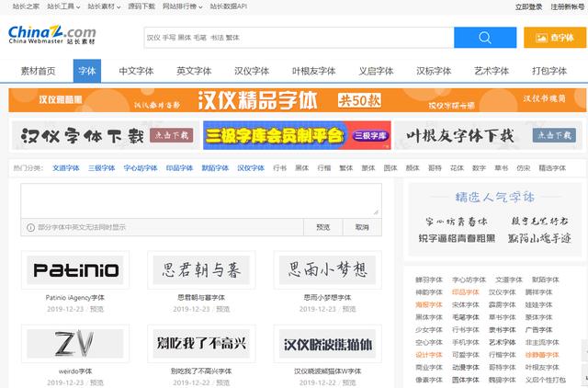The image size is (588, 388).
Task: Select hot category 行书
Action: (x=279, y=168)
